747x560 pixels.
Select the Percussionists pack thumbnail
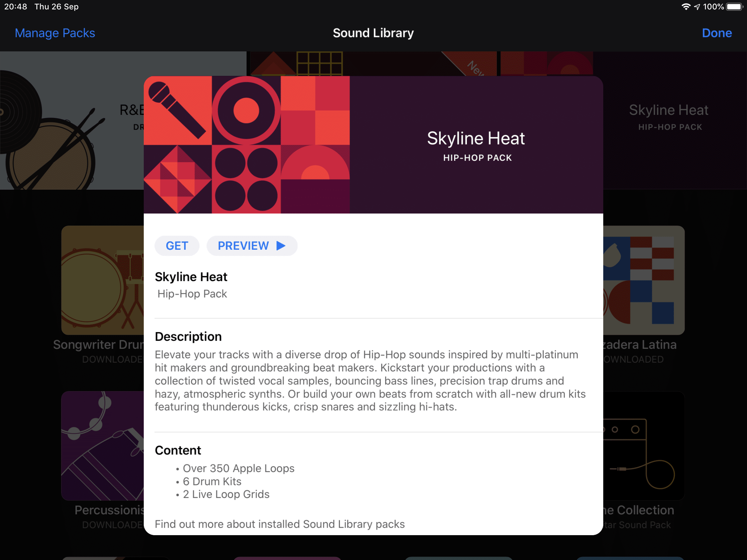pos(103,446)
